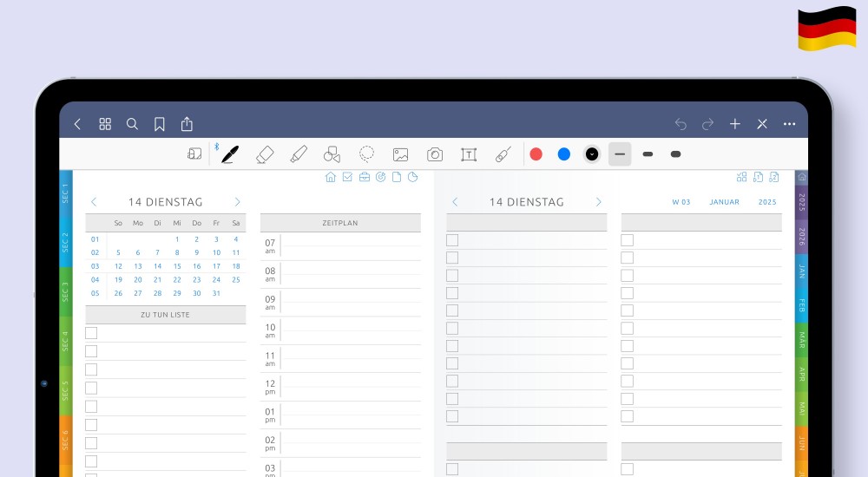Insert an image with the Image tool
Image resolution: width=868 pixels, height=477 pixels.
400,154
